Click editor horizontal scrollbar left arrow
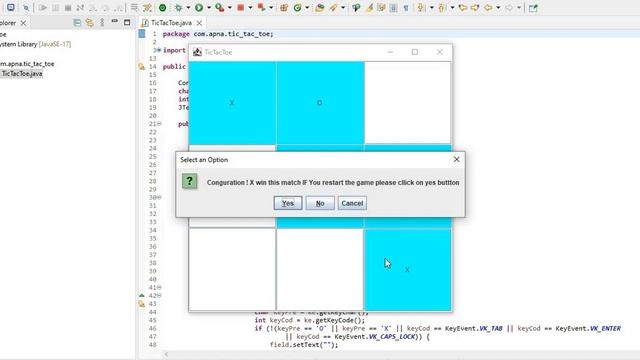The width and height of the screenshot is (640, 360). pos(167,354)
